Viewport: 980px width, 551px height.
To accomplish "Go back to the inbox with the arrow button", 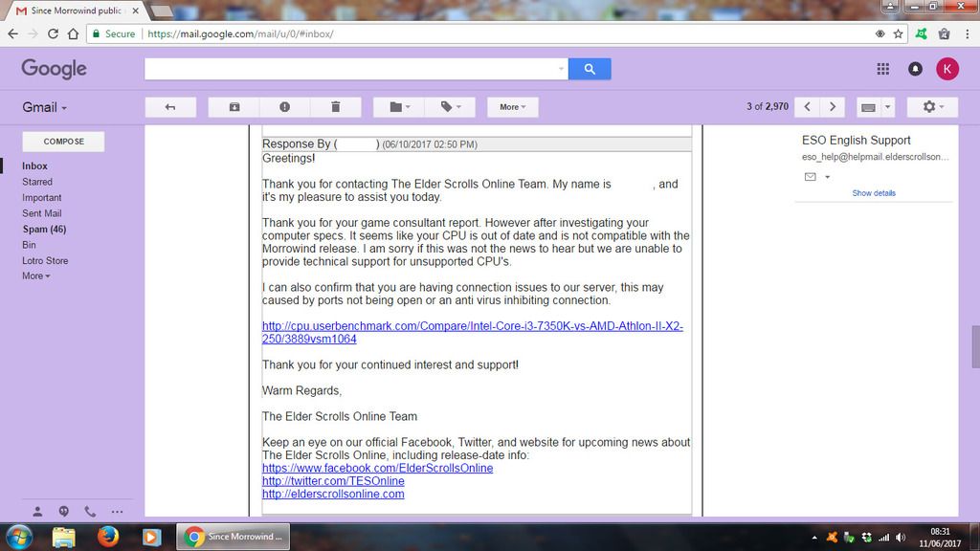I will click(x=170, y=107).
